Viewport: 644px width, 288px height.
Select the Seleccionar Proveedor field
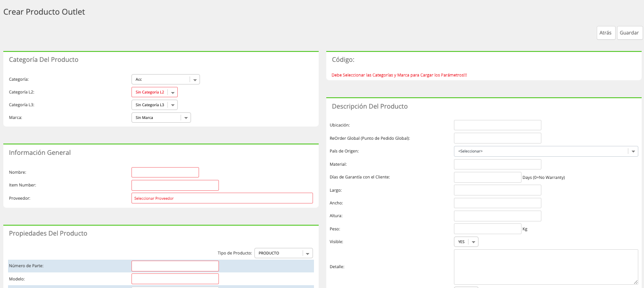222,198
